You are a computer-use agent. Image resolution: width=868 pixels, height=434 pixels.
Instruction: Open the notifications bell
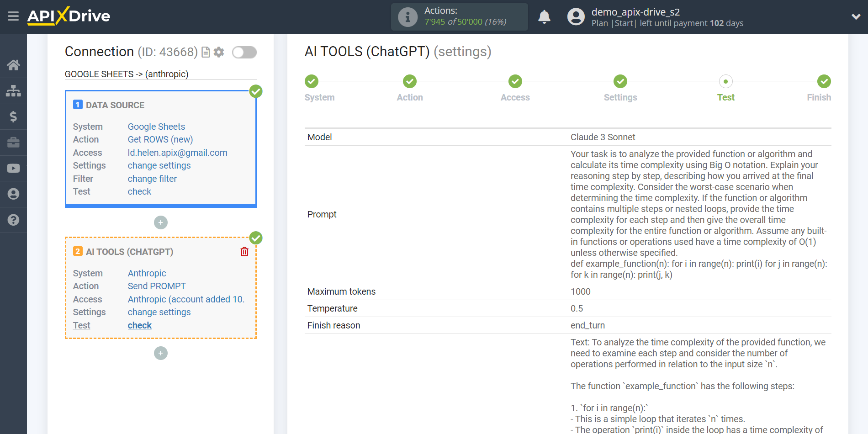(544, 17)
